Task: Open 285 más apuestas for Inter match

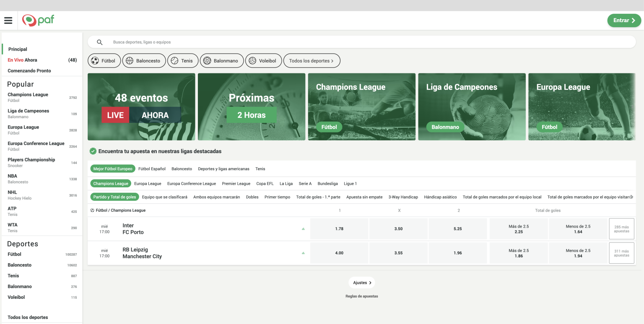Action: 621,229
